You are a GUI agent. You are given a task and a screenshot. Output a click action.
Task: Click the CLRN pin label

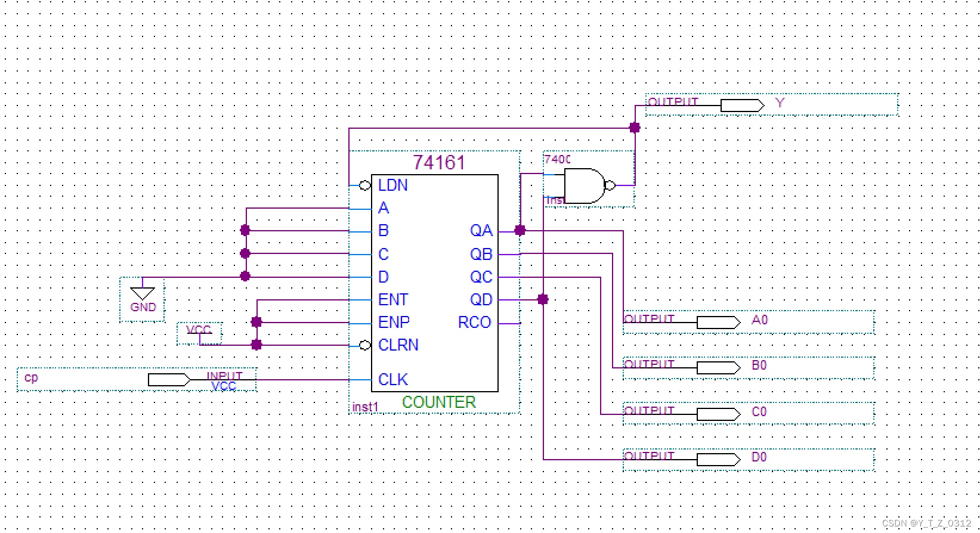coord(398,345)
